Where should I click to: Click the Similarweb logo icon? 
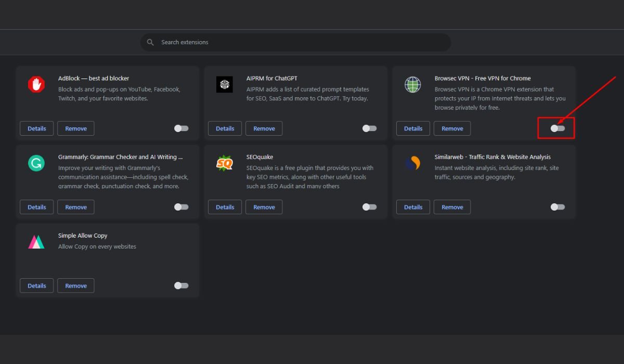click(413, 163)
